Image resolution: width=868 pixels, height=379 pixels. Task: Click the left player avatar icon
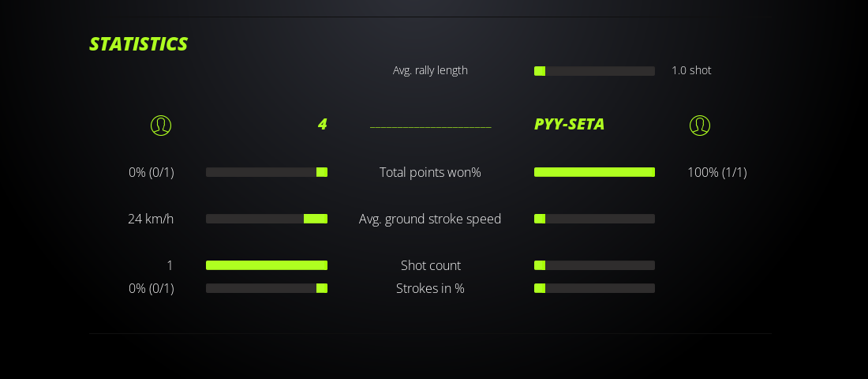161,126
